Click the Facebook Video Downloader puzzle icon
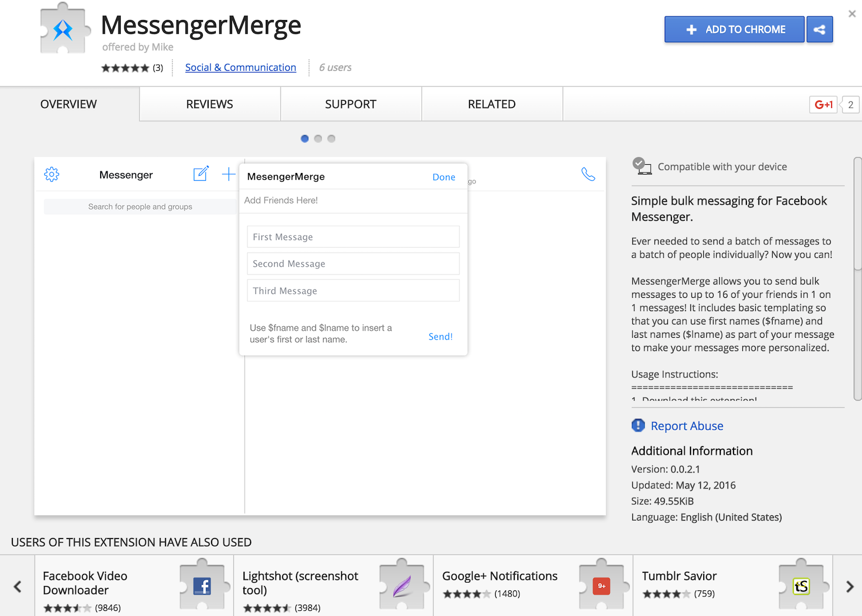Viewport: 862px width, 616px height. click(x=203, y=585)
